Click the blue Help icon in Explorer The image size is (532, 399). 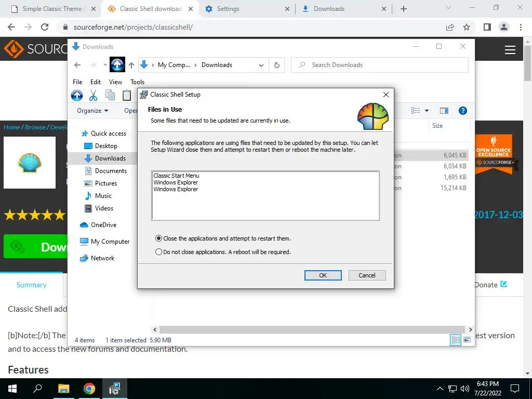463,111
